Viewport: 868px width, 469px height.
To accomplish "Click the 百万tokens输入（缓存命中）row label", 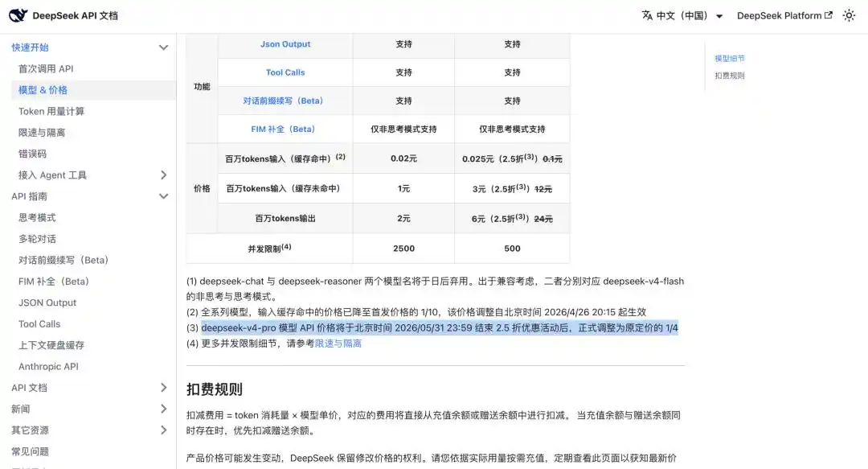I will 285,158.
